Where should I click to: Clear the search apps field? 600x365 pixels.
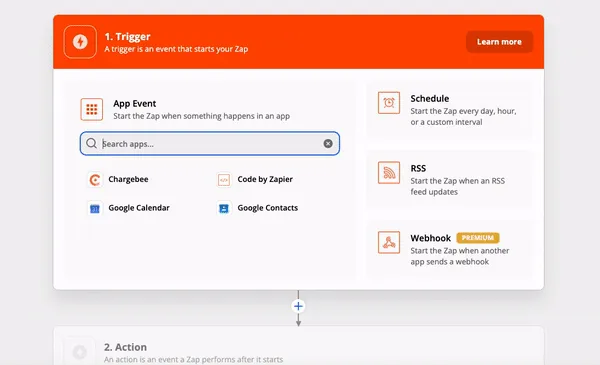pyautogui.click(x=328, y=143)
